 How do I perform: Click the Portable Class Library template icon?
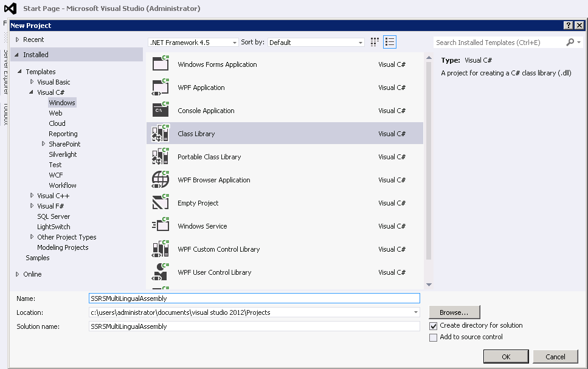[161, 156]
